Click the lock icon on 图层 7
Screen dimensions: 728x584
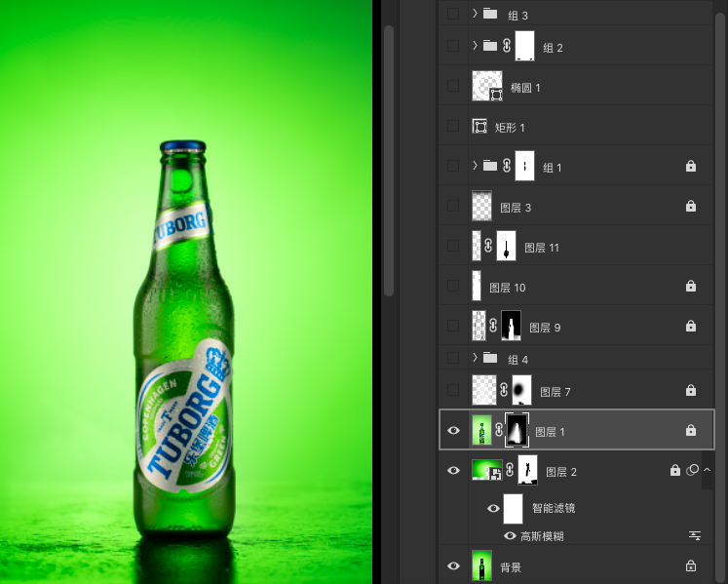691,390
